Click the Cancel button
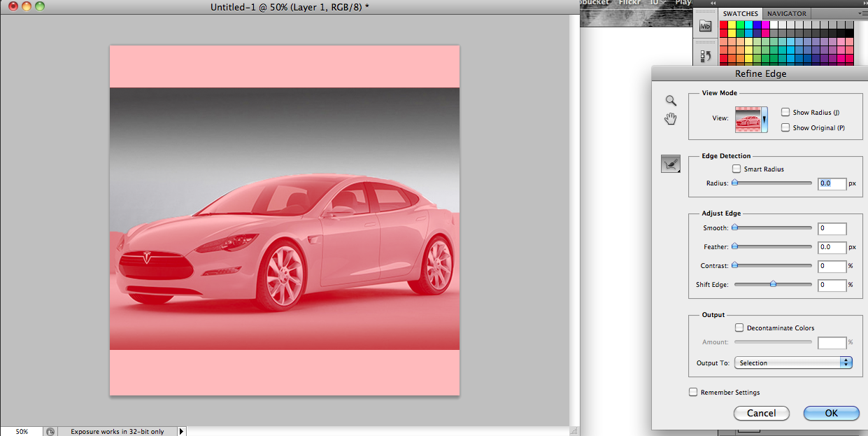868x436 pixels. (761, 413)
